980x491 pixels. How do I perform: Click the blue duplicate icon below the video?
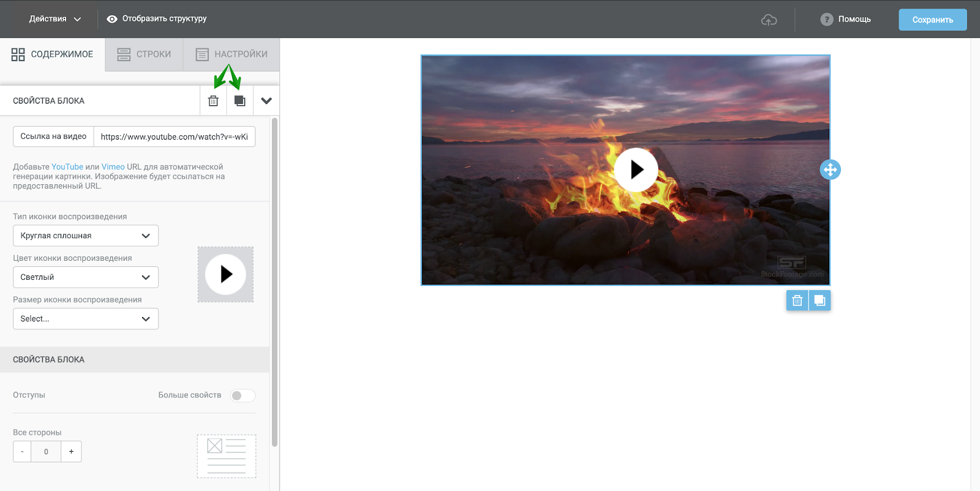[x=820, y=301]
